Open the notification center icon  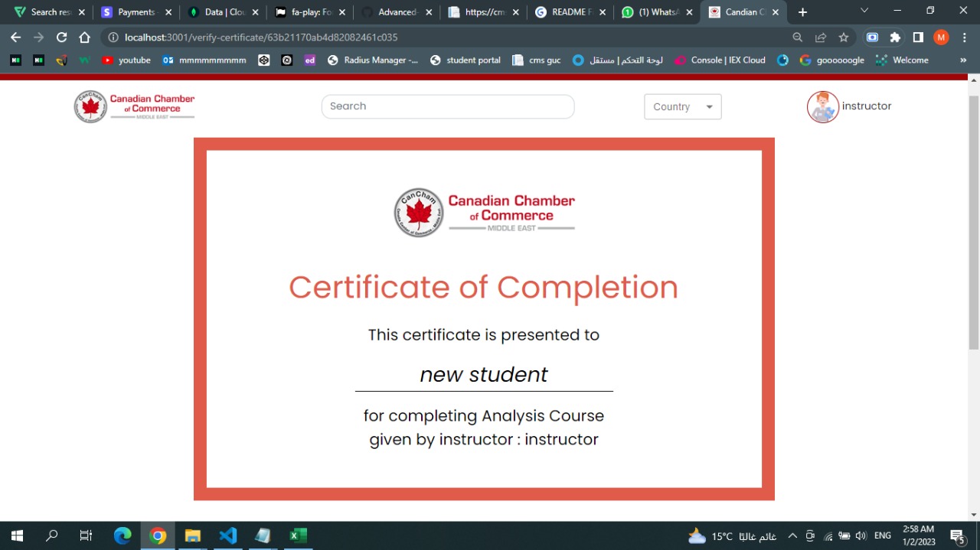point(957,536)
